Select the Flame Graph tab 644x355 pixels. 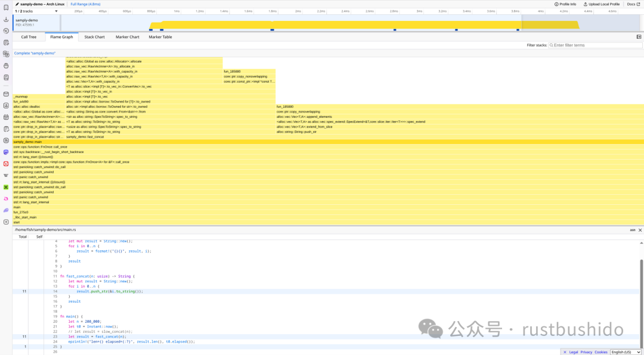pos(61,37)
